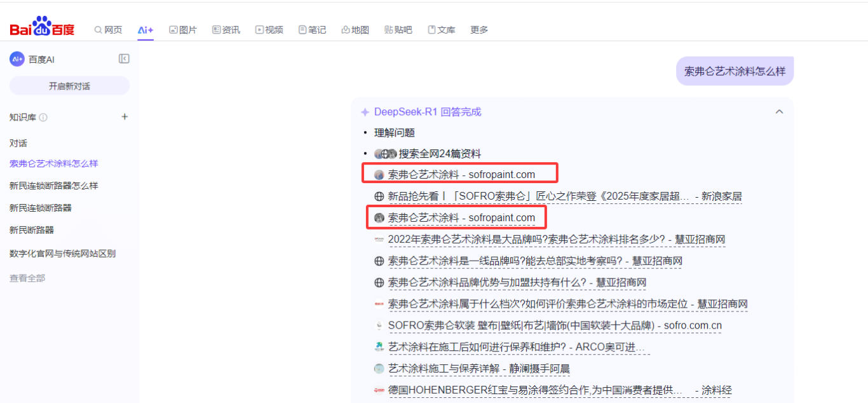Open conversation 索弗仑艺术涂料怎么样 in sidebar
868x403 pixels.
tap(54, 163)
